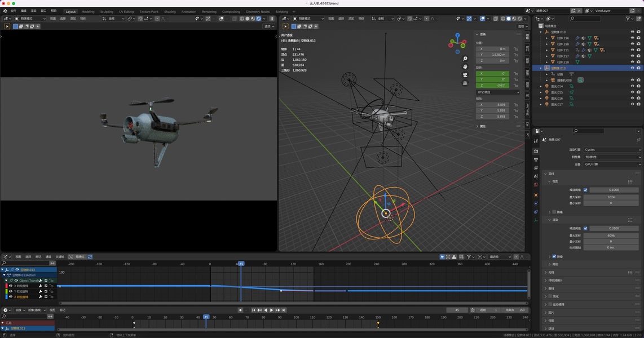Collapse the Object Transforms channel group
The height and width of the screenshot is (338, 644).
[x=6, y=281]
